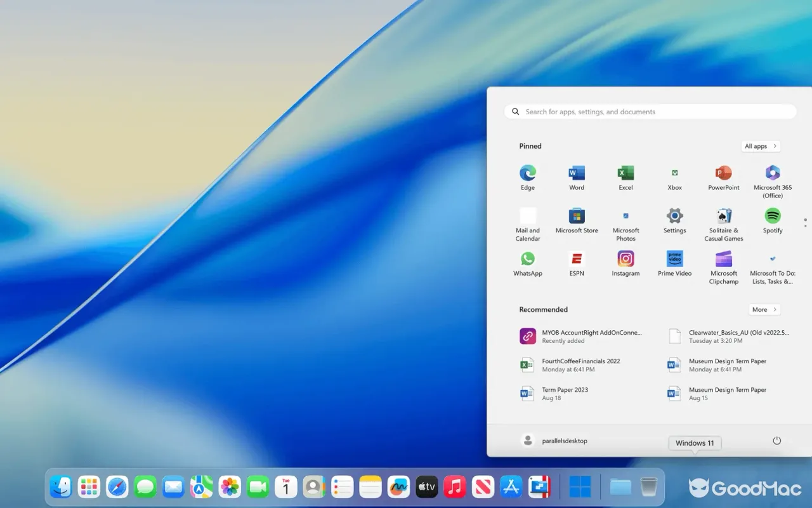This screenshot has width=812, height=508.
Task: Click the Windows 11 icon in Dock
Action: click(x=580, y=487)
